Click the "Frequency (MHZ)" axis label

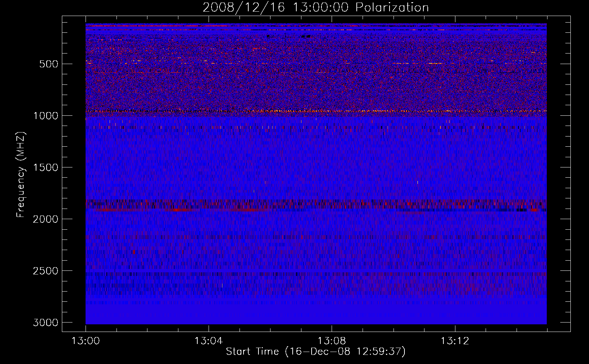pyautogui.click(x=21, y=175)
